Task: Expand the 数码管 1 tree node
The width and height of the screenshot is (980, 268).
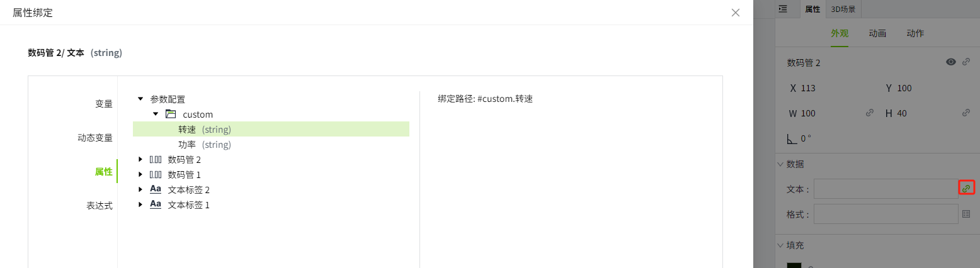Action: 140,175
